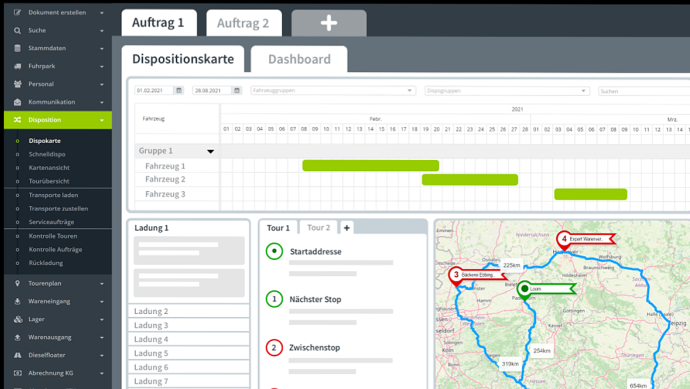
Task: Open calendar picker for end date 28.08.2021
Action: coord(237,90)
